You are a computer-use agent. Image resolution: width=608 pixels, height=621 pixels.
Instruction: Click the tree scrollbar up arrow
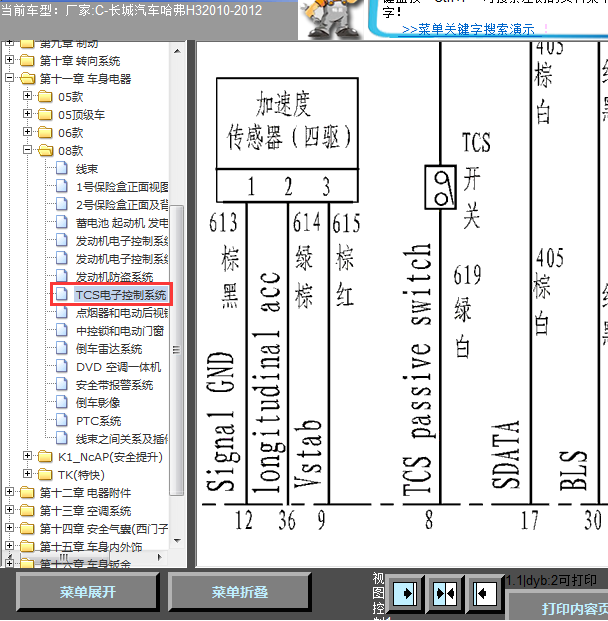pos(177,51)
